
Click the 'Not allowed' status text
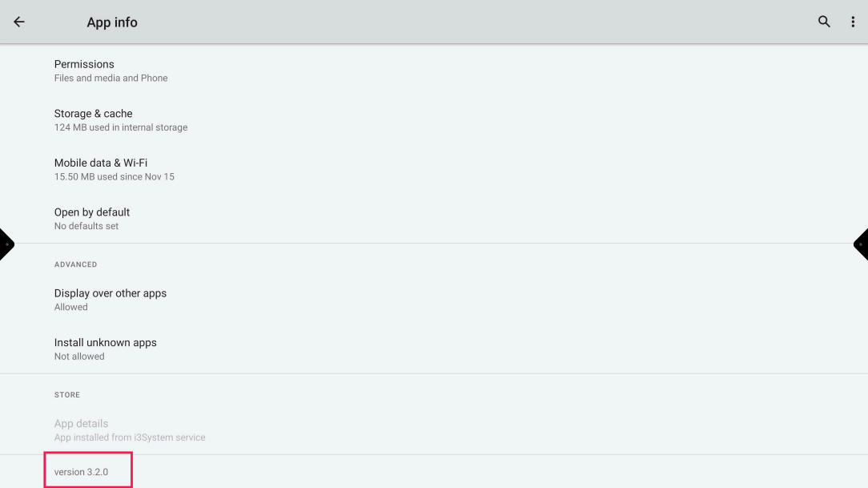pyautogui.click(x=79, y=357)
